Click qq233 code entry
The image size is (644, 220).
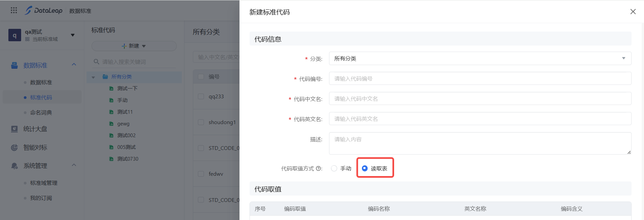coord(216,97)
